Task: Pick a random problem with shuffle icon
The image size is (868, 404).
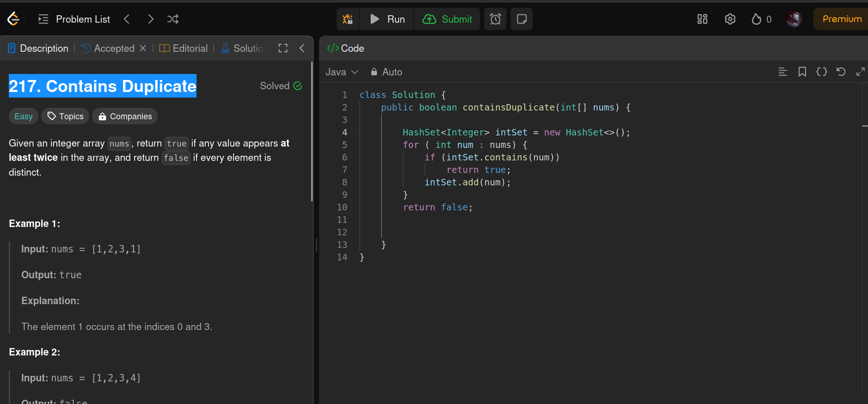Action: (x=173, y=19)
